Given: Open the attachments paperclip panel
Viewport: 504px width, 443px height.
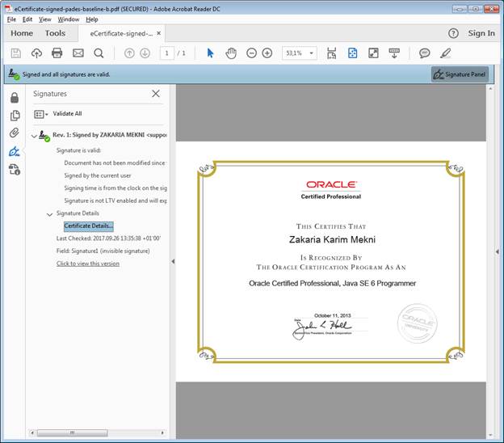Looking at the screenshot, I should click(x=15, y=133).
